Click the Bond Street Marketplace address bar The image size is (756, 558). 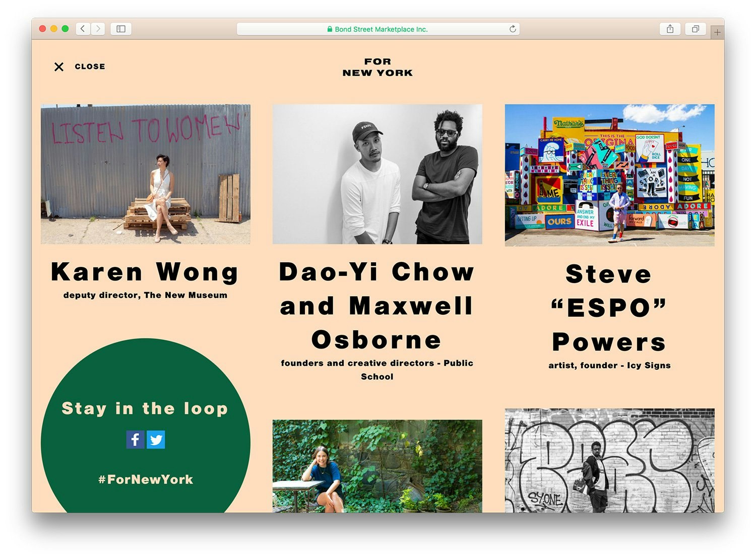pos(378,29)
